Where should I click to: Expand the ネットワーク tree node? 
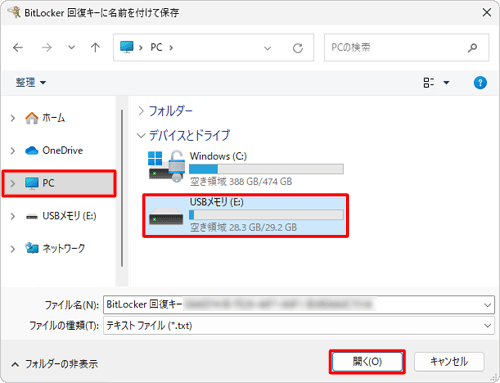tap(13, 249)
